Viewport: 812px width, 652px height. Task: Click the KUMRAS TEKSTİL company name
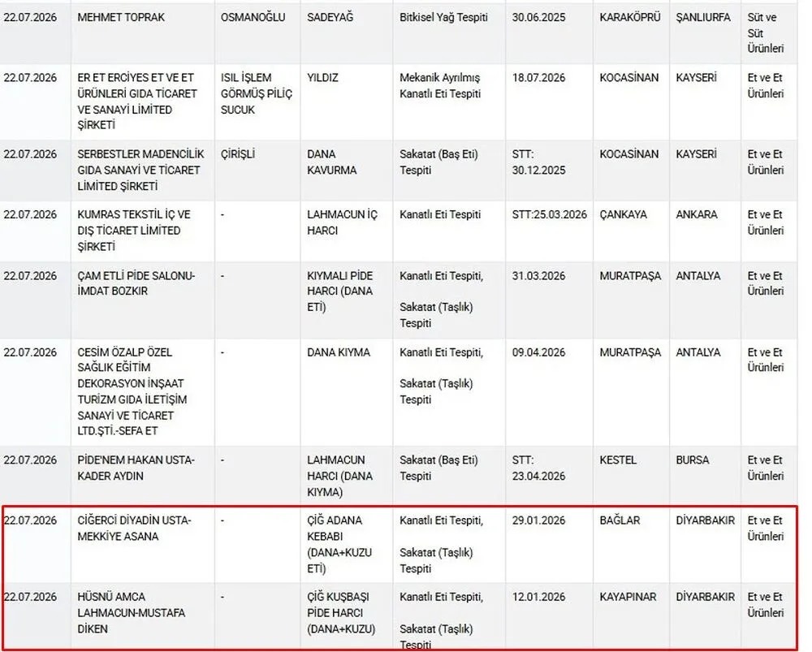tap(134, 231)
